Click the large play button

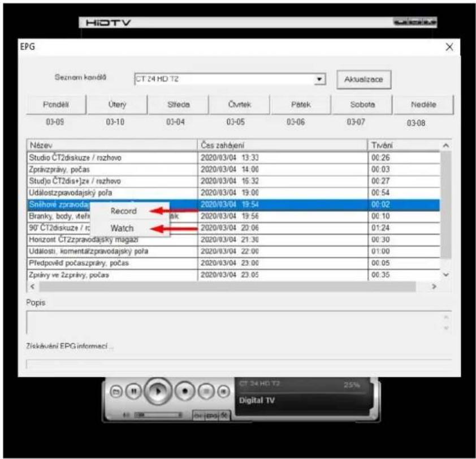pyautogui.click(x=158, y=391)
